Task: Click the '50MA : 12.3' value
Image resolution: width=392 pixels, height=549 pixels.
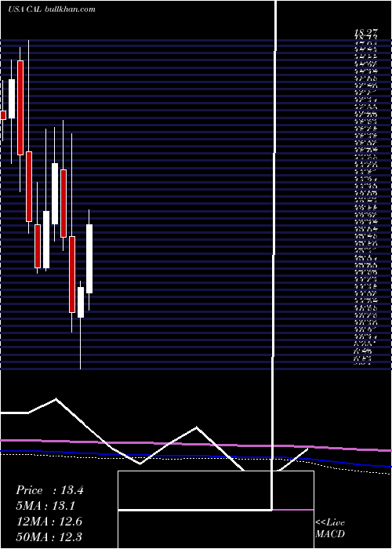Action: pyautogui.click(x=49, y=536)
